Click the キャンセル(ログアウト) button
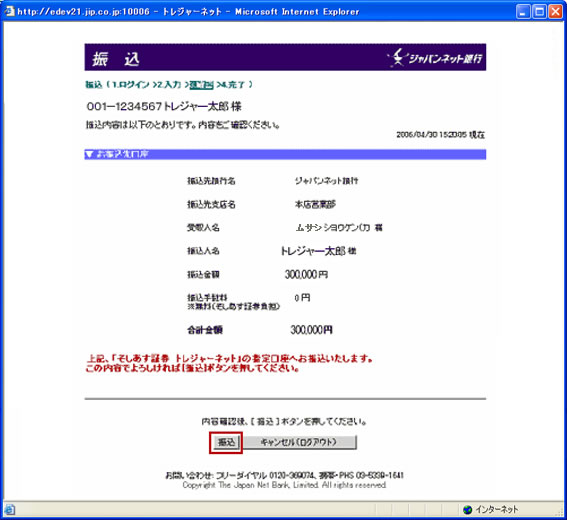Screen dimensions: 567x520 (x=299, y=442)
